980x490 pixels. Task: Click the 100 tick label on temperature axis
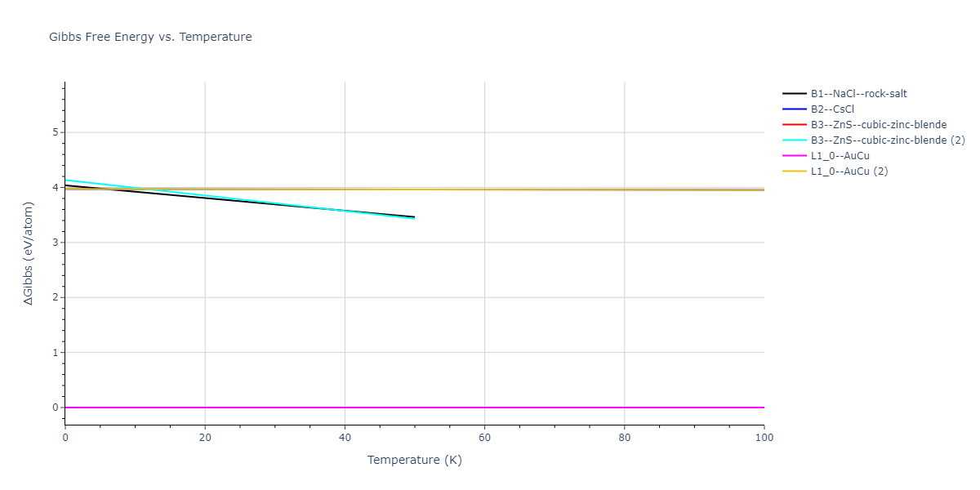pos(764,438)
